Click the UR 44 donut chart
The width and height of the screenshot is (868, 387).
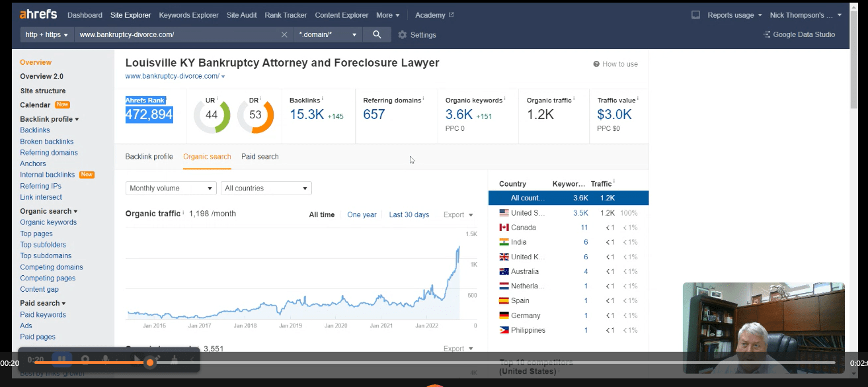click(212, 115)
